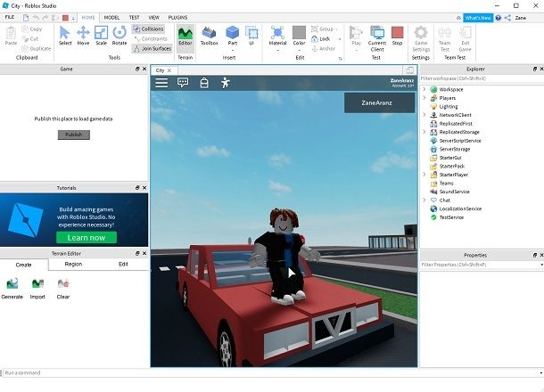This screenshot has width=544, height=392.
Task: Switch to the TEST ribbon tab
Action: point(134,17)
